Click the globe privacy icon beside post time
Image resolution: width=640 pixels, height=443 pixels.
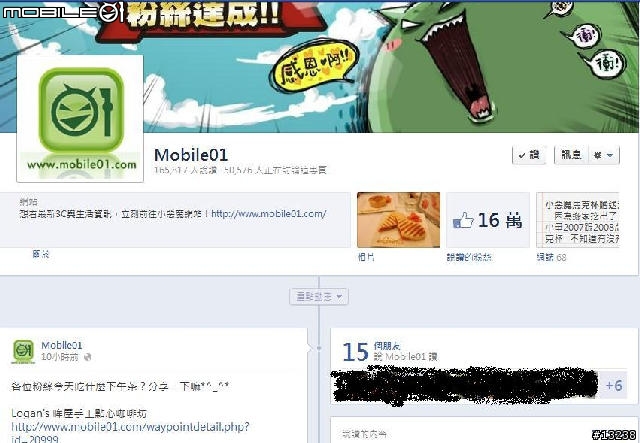pos(87,357)
